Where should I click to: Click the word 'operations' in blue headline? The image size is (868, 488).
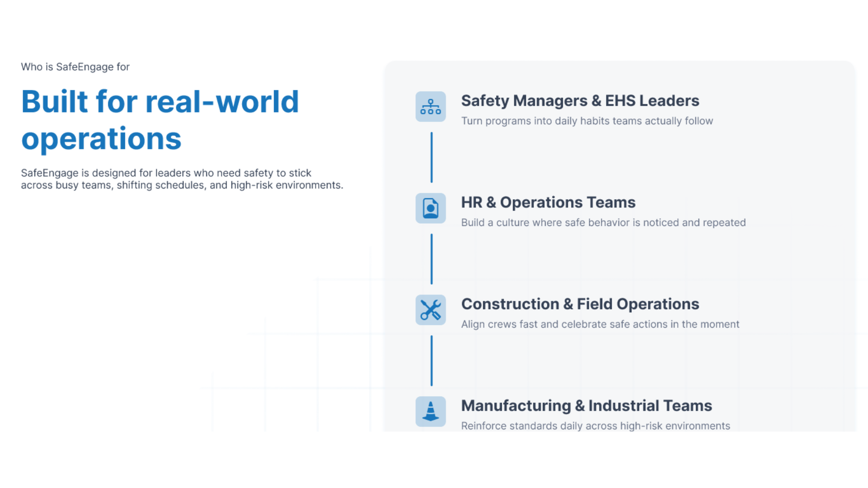click(x=101, y=139)
